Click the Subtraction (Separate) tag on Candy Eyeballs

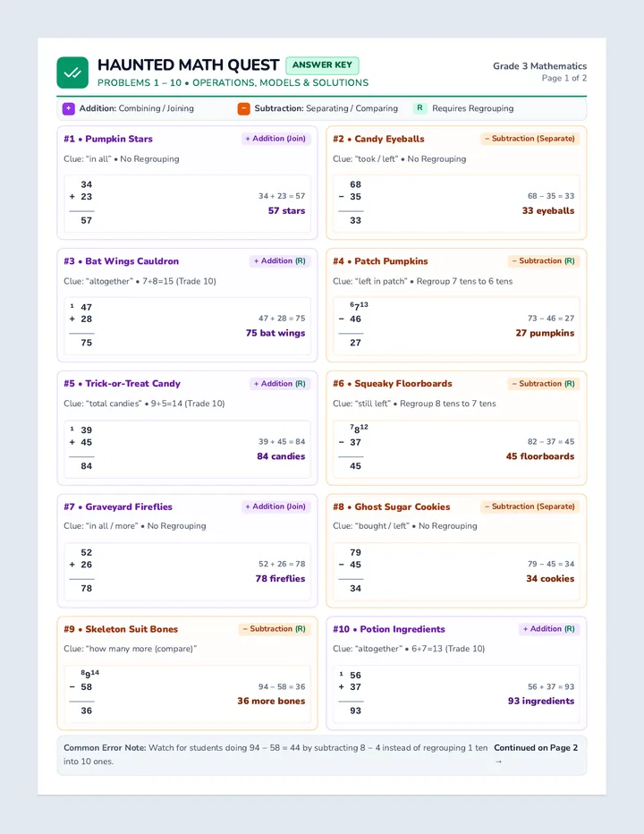[530, 139]
